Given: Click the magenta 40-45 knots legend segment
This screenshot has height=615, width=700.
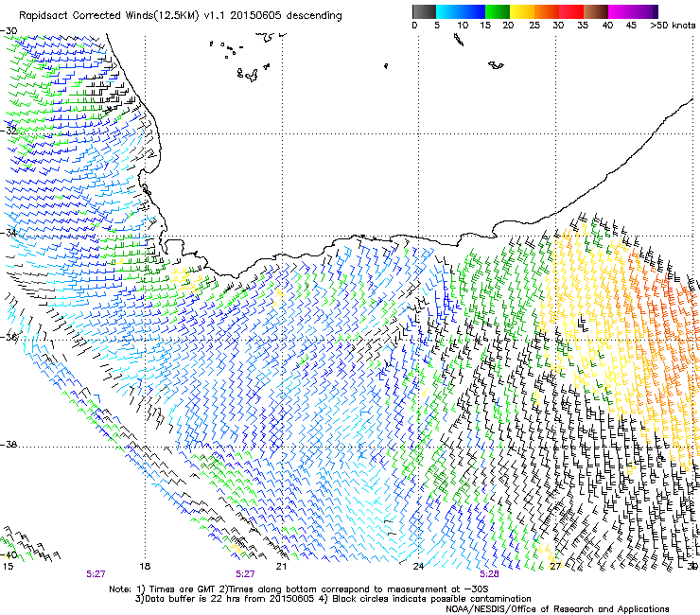Looking at the screenshot, I should pyautogui.click(x=621, y=11).
